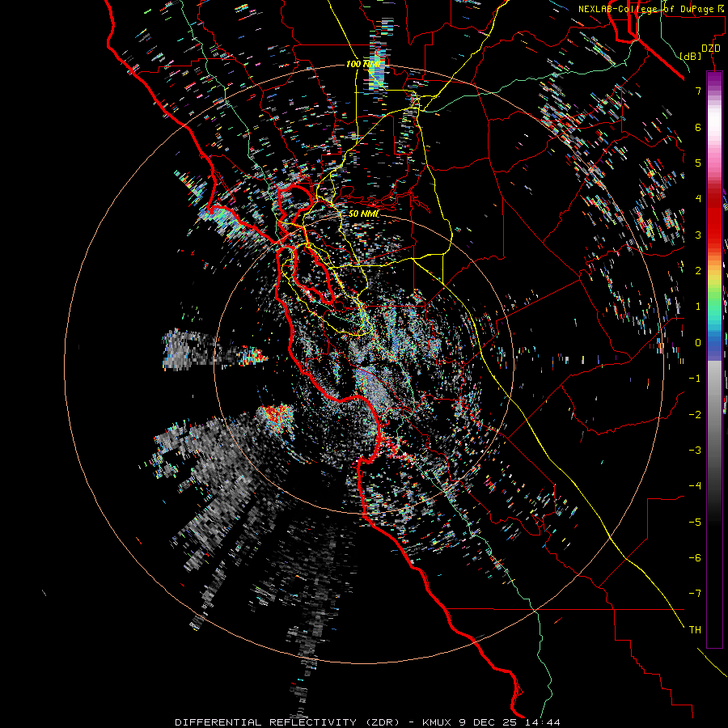Image resolution: width=728 pixels, height=728 pixels.
Task: Click the ZDR color scale bar
Action: tap(714, 359)
